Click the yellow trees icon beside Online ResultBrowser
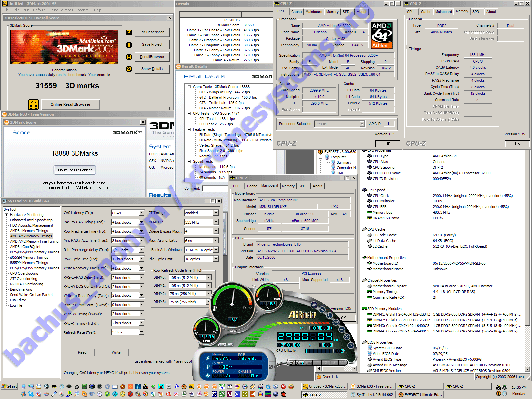Viewport: 532px width, 399px height. [x=33, y=105]
